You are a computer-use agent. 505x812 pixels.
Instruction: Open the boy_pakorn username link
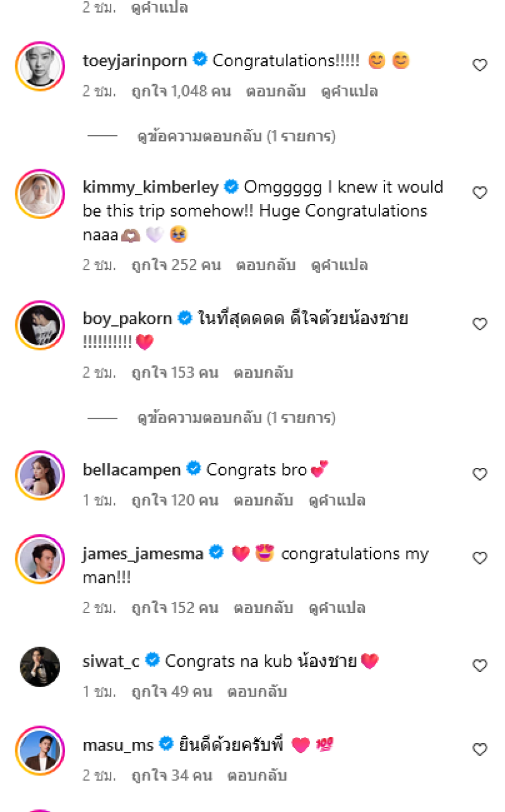128,318
